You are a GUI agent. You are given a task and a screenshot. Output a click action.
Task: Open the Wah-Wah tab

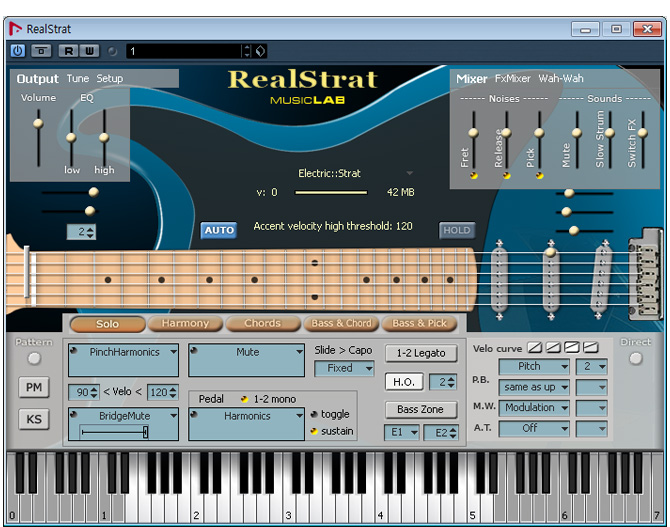[x=561, y=79]
